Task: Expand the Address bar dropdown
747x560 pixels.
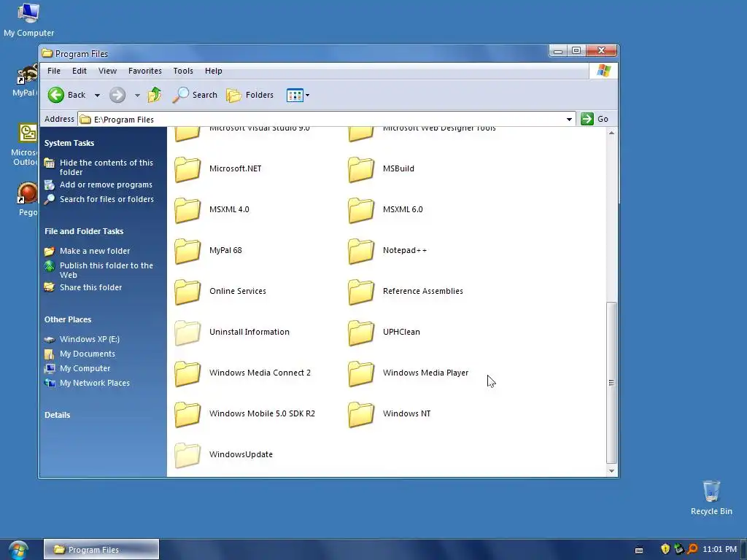Action: [x=569, y=120]
